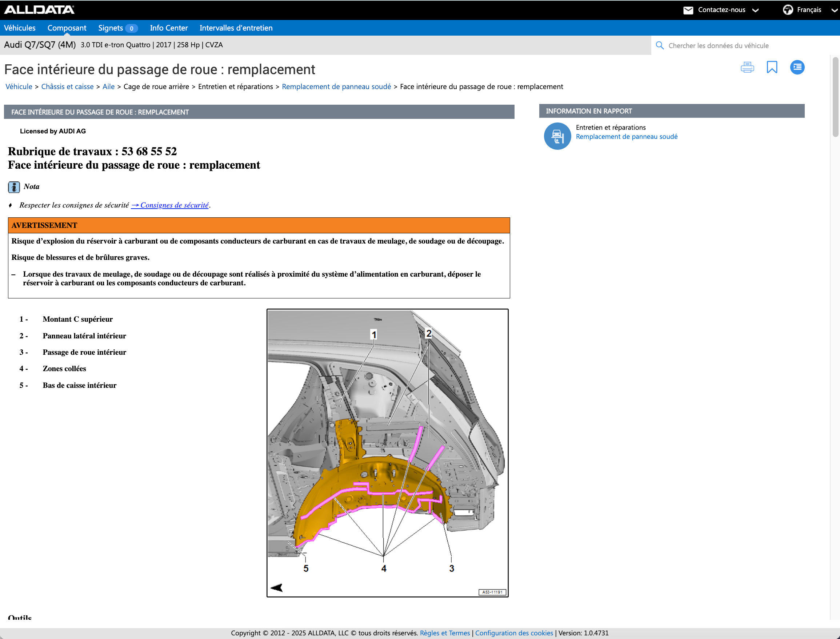The width and height of the screenshot is (840, 639).
Task: Open the Composant menu
Action: pyautogui.click(x=67, y=28)
